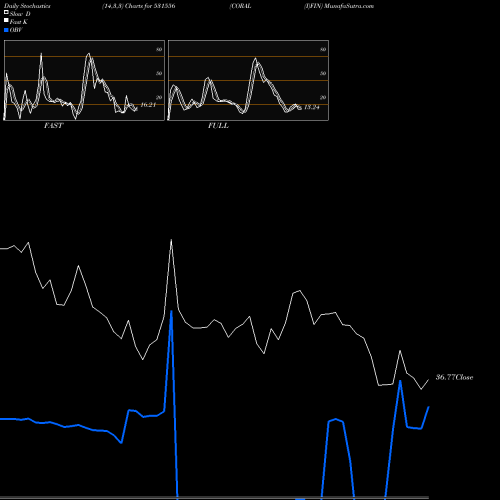Click the 80 level label on FAST chart

coord(159,49)
